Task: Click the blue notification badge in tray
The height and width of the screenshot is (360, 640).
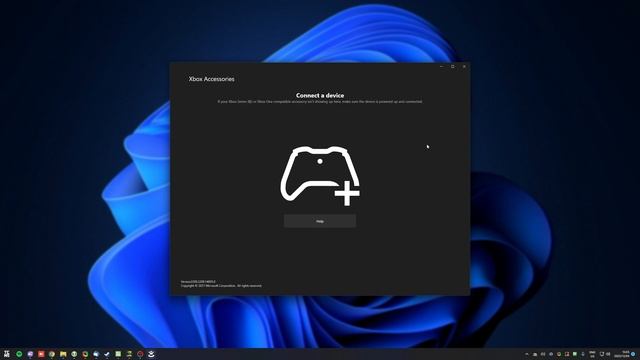Action: click(x=633, y=354)
